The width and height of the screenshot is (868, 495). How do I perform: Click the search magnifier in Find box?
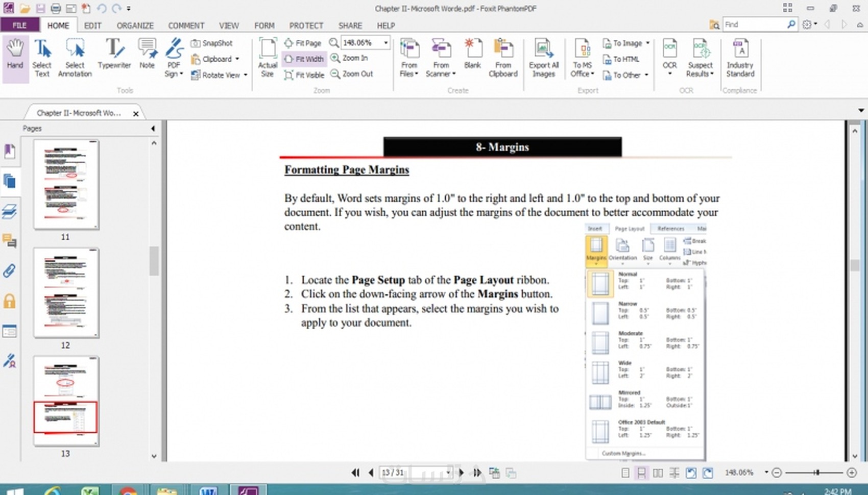coord(791,24)
